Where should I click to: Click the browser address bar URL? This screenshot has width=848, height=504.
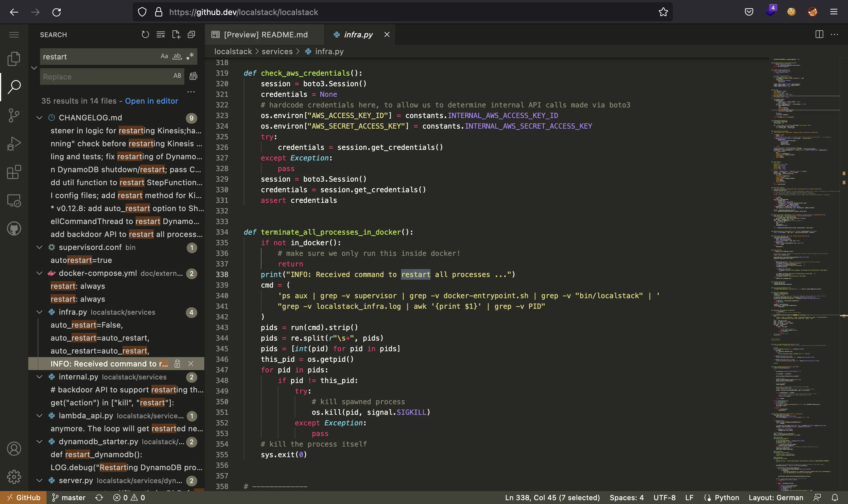[244, 12]
